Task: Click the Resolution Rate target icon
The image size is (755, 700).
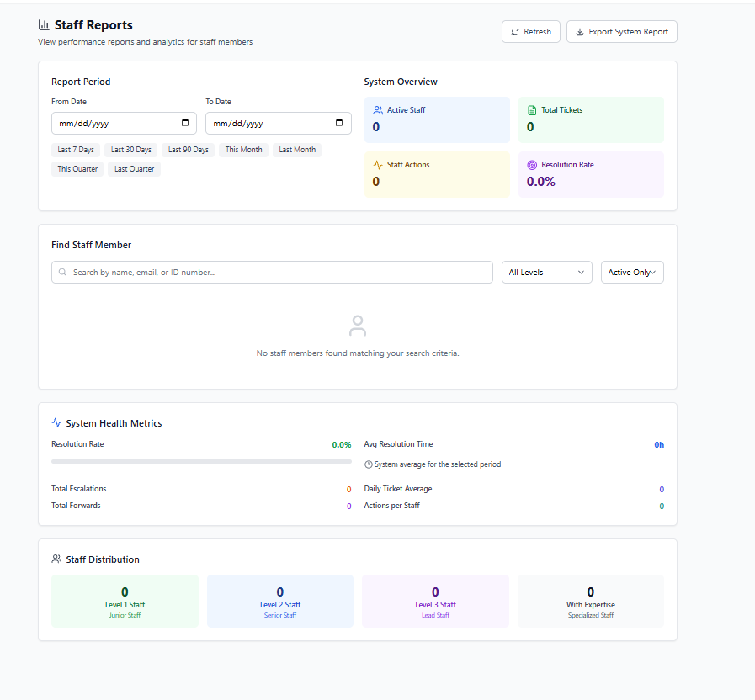Action: [x=532, y=165]
